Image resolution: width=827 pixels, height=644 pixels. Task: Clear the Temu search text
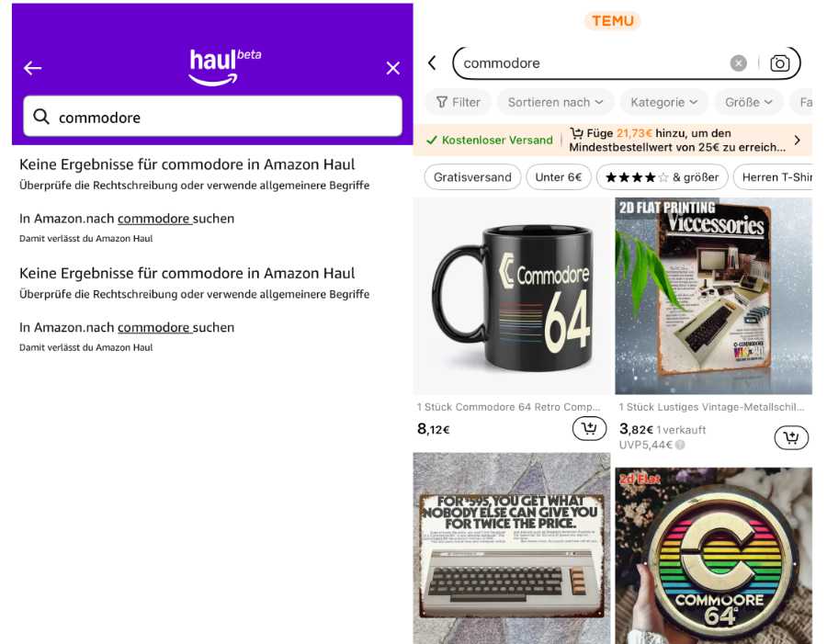click(x=739, y=63)
